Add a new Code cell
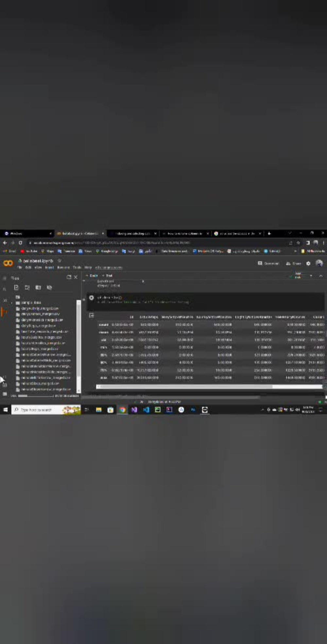 pyautogui.click(x=92, y=276)
